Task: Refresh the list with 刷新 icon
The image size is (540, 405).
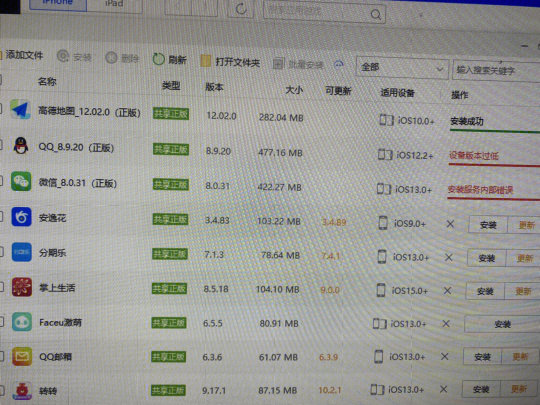Action: click(158, 59)
